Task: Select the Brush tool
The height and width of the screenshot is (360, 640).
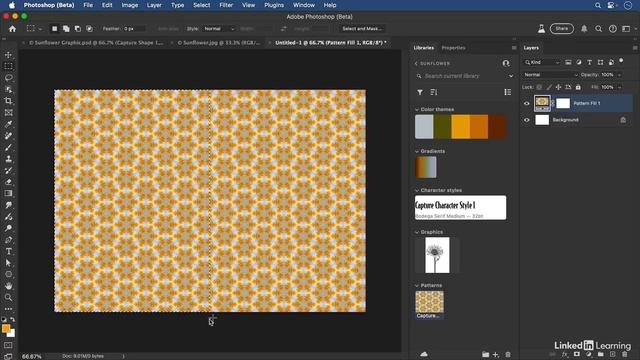Action: point(8,147)
